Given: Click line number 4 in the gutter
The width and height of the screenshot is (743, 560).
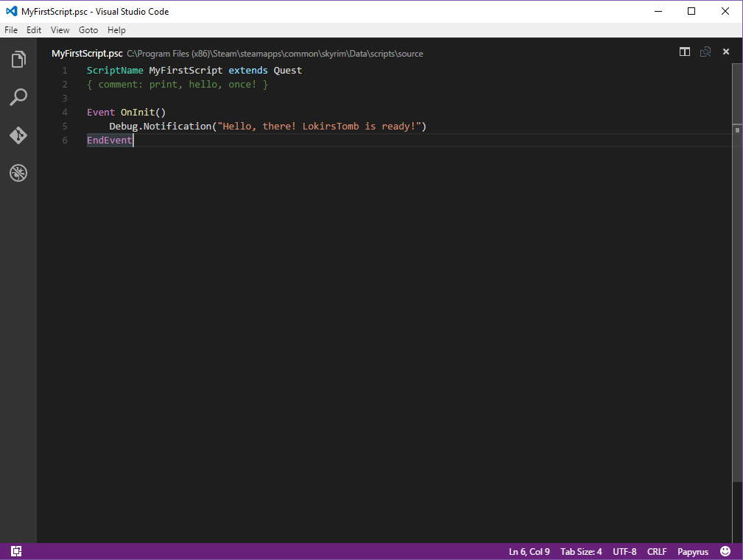Looking at the screenshot, I should coord(65,112).
